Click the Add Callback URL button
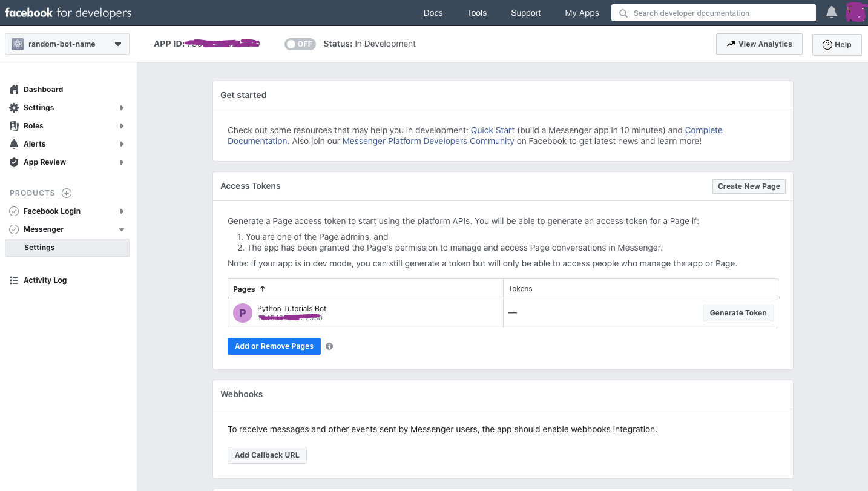The image size is (868, 491). click(267, 455)
